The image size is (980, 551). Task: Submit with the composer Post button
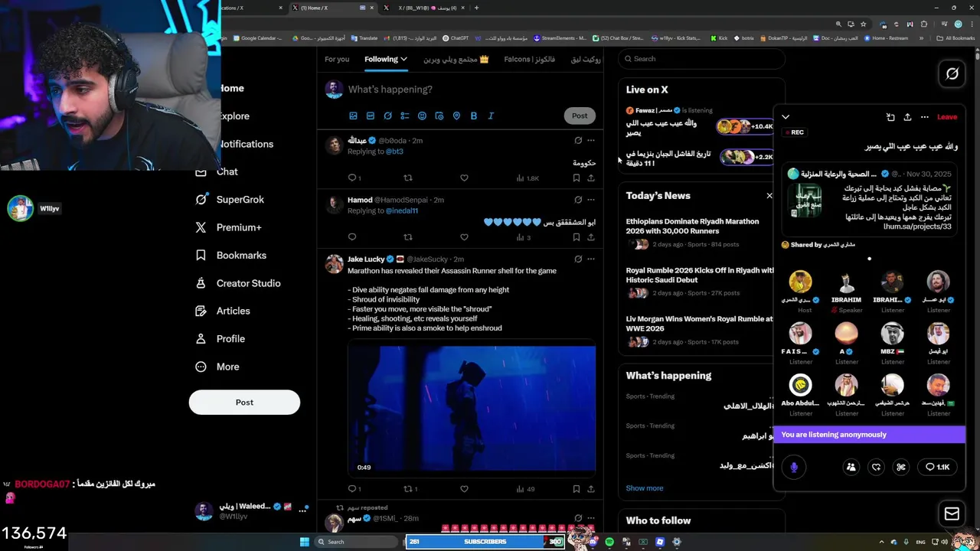pyautogui.click(x=580, y=116)
